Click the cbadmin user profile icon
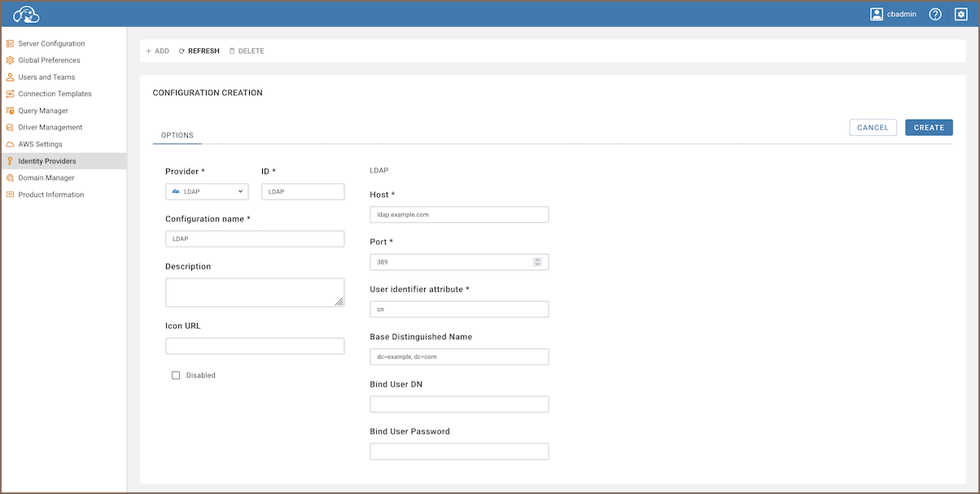This screenshot has width=980, height=494. pyautogui.click(x=877, y=14)
